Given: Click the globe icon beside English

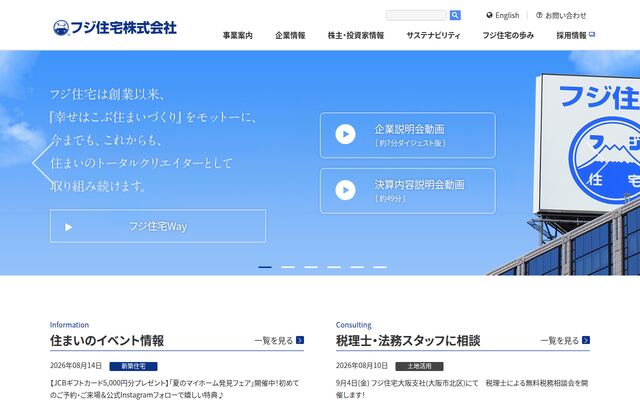Looking at the screenshot, I should [489, 15].
